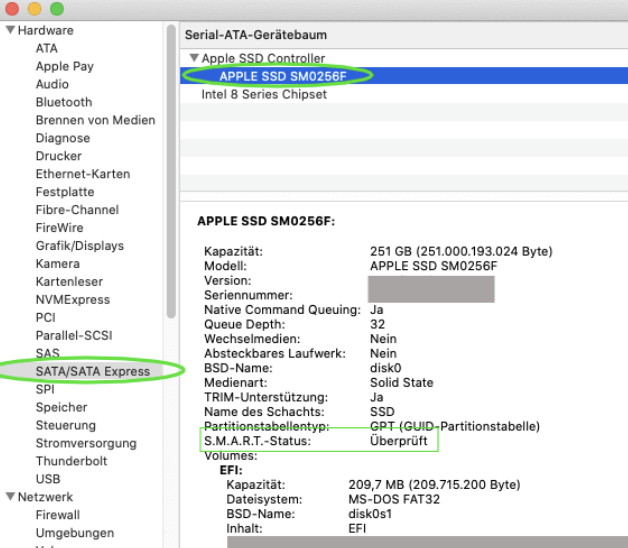
Task: Collapse the Netzwerk section triangle
Action: click(10, 497)
